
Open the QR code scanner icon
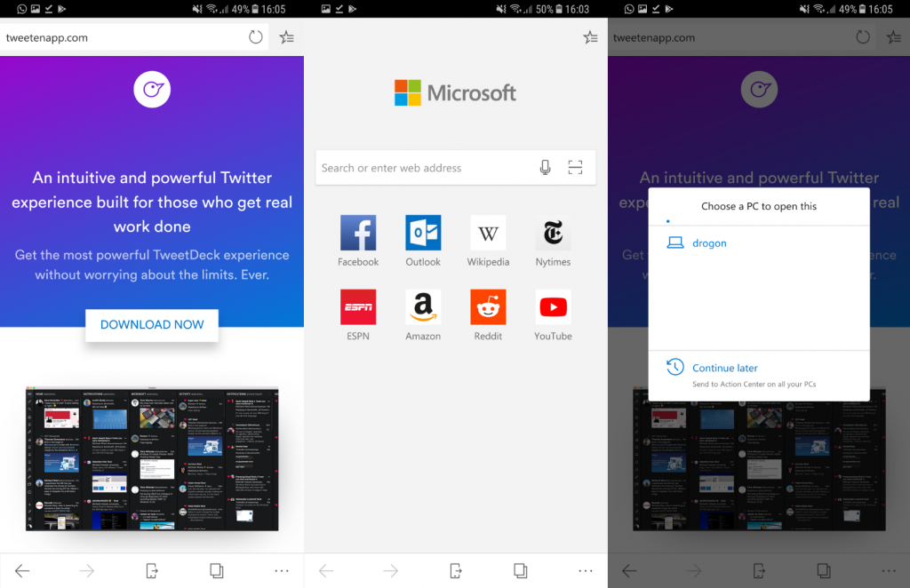(x=575, y=168)
